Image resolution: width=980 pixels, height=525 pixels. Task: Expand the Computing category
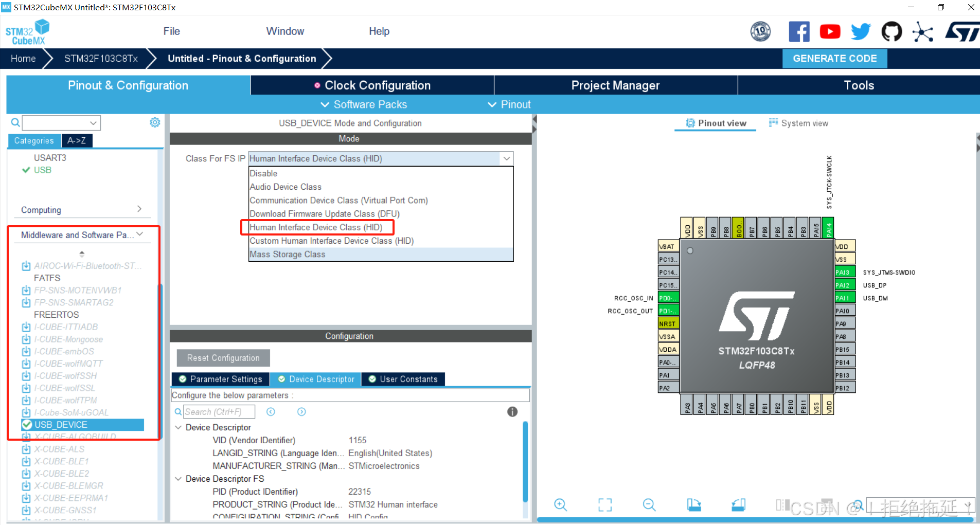(x=139, y=209)
